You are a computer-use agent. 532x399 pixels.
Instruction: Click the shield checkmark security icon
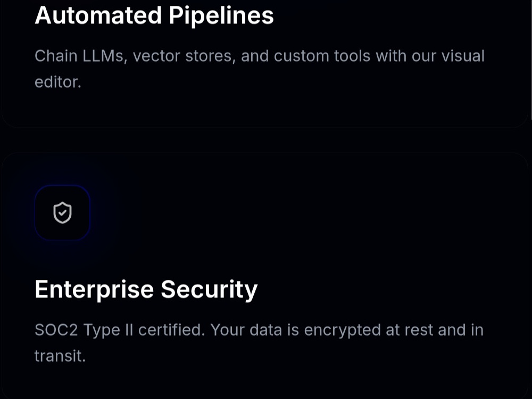[x=62, y=213]
